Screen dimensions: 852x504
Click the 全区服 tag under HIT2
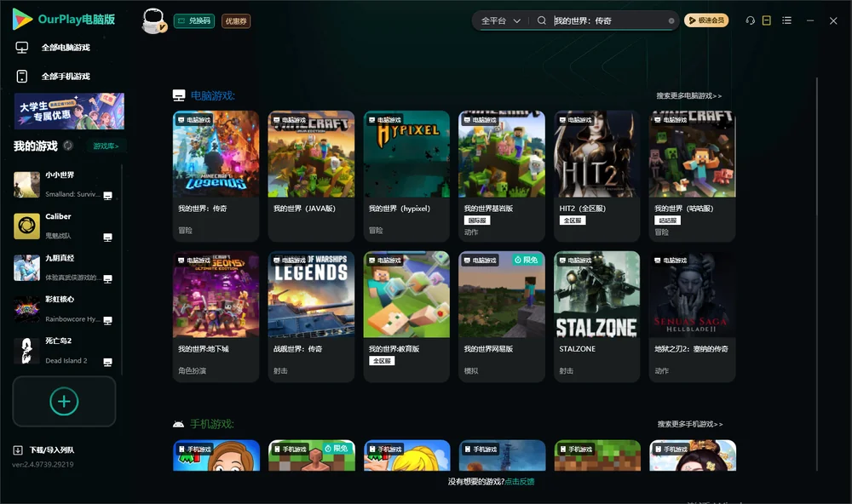pyautogui.click(x=573, y=220)
